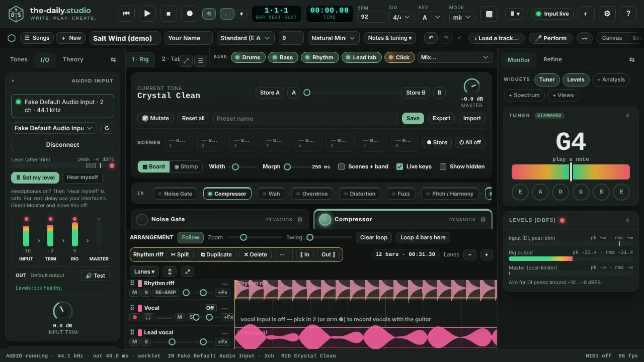The height and width of the screenshot is (362, 644).
Task: Open the Key dropdown showing A
Action: pos(431,17)
